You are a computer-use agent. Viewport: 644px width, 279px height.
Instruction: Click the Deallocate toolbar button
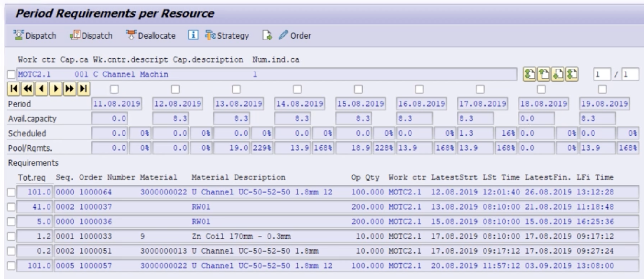tap(151, 36)
